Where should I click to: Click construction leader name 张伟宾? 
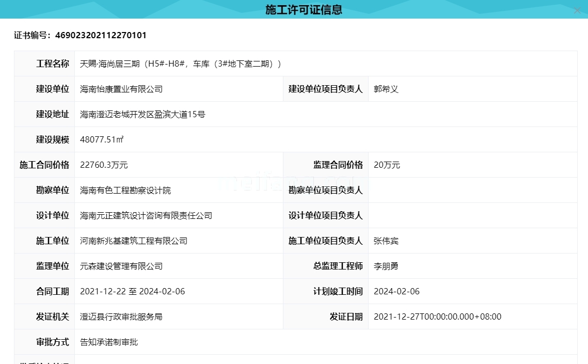pos(386,241)
